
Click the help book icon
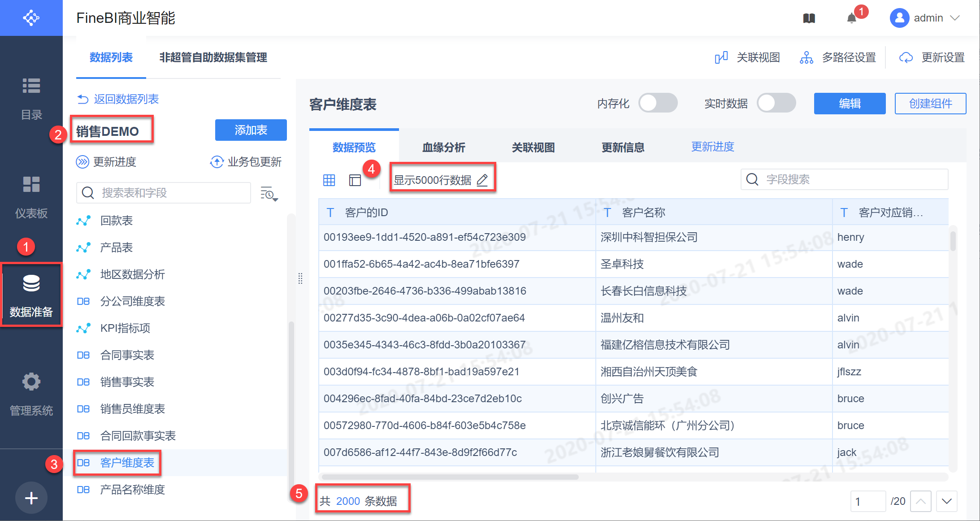tap(809, 18)
